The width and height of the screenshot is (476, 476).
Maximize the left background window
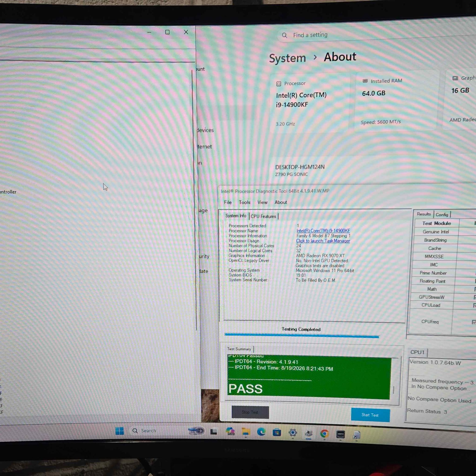tap(168, 32)
